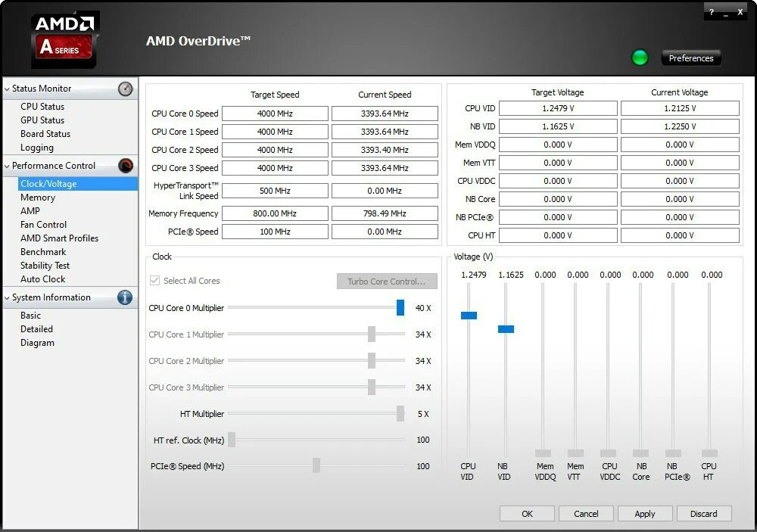Click the CPU Core 0 Multiplier slider handle
This screenshot has height=532, width=757.
(x=400, y=307)
